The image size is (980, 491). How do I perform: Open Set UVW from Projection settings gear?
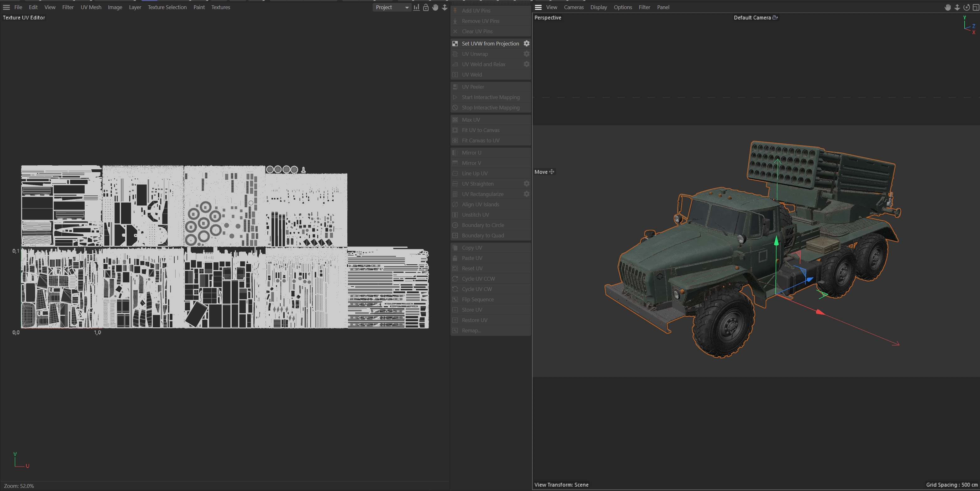click(x=526, y=43)
